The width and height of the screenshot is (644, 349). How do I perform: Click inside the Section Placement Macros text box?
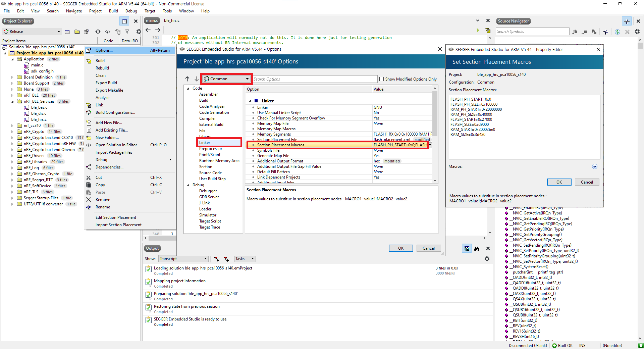pos(524,127)
